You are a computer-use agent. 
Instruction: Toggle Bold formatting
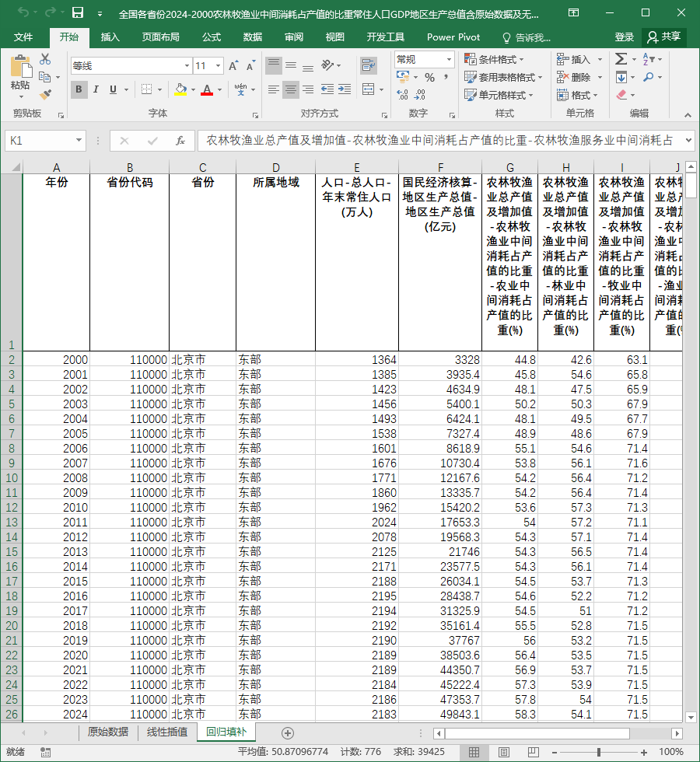click(79, 89)
